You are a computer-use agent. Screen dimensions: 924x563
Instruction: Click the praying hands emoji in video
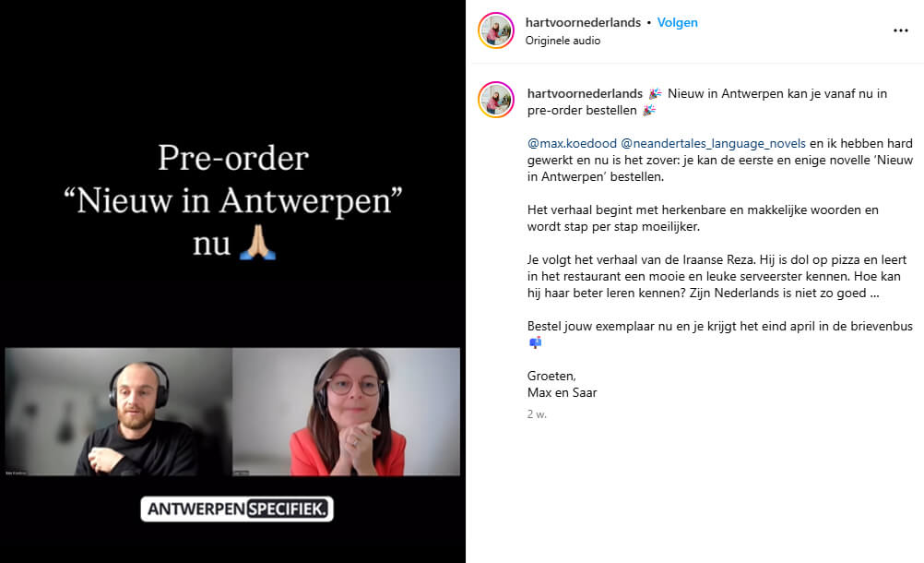257,243
